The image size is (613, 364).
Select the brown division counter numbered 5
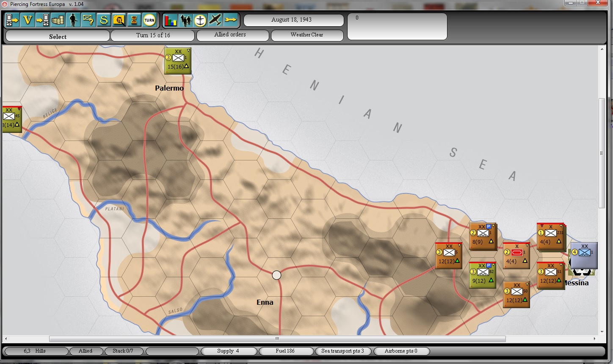tap(449, 256)
